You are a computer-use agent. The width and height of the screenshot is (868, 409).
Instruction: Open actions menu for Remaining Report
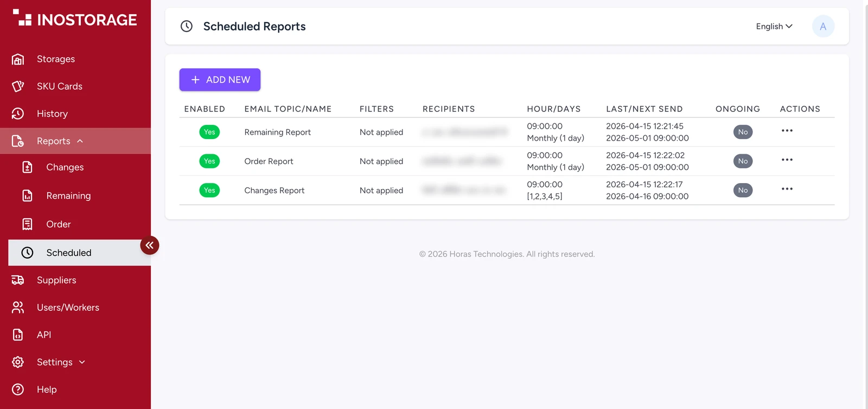click(x=787, y=131)
